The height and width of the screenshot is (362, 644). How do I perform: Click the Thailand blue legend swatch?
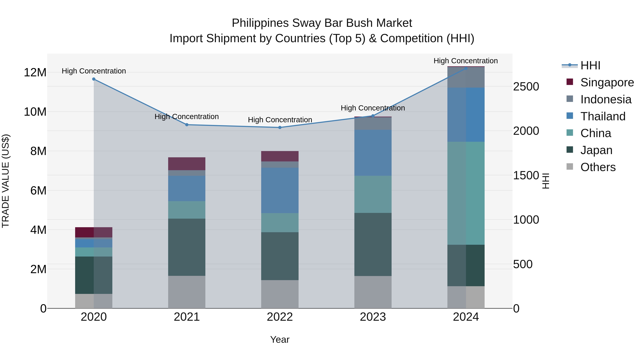[570, 116]
